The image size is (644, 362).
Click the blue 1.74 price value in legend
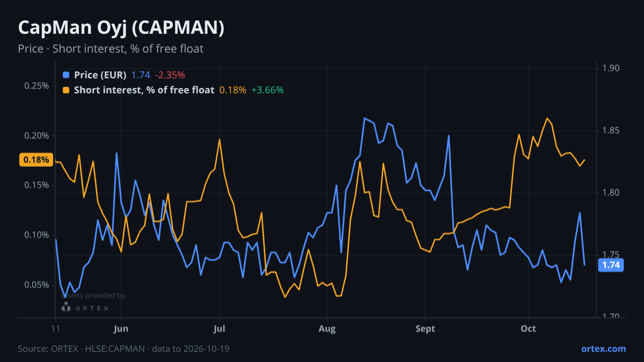[x=141, y=75]
